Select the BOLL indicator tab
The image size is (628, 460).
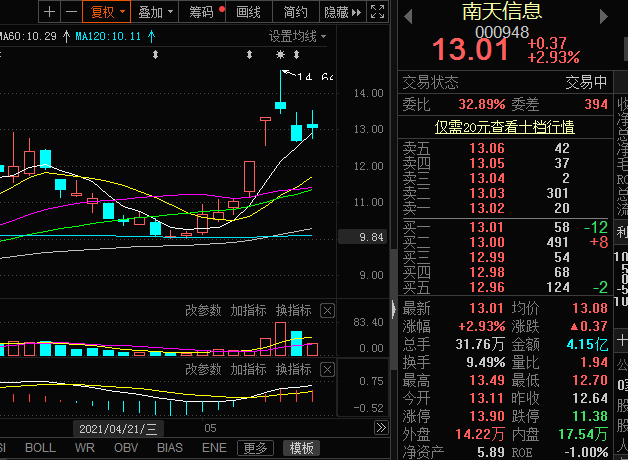(40, 448)
